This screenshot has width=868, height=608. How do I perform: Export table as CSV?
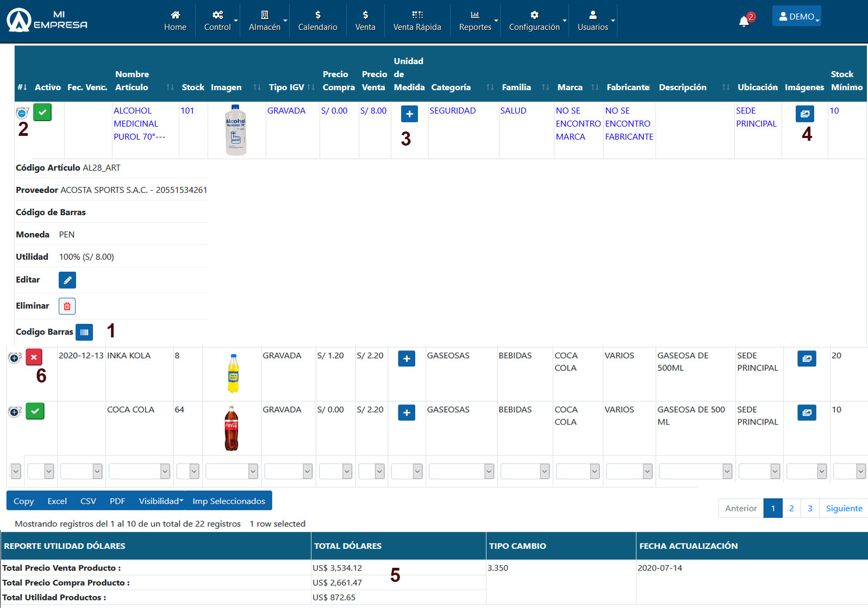click(88, 501)
